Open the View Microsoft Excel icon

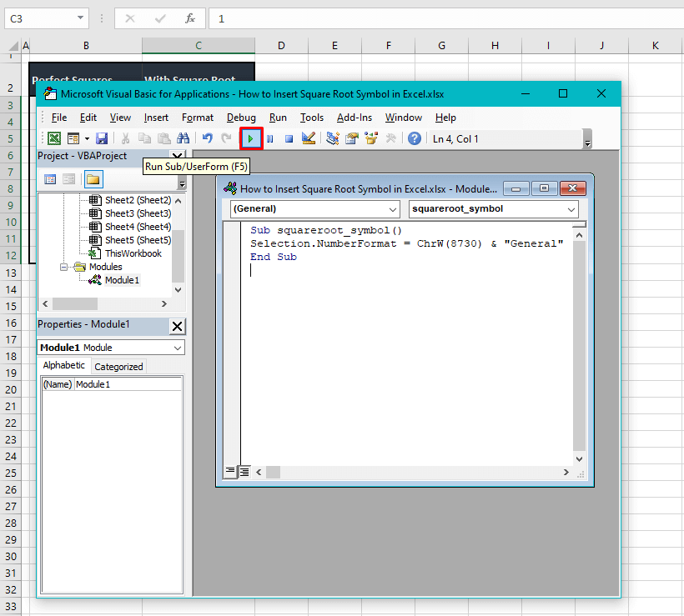click(53, 138)
